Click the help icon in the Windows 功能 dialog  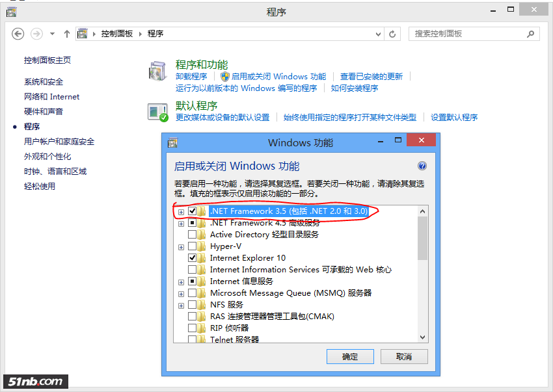[422, 166]
